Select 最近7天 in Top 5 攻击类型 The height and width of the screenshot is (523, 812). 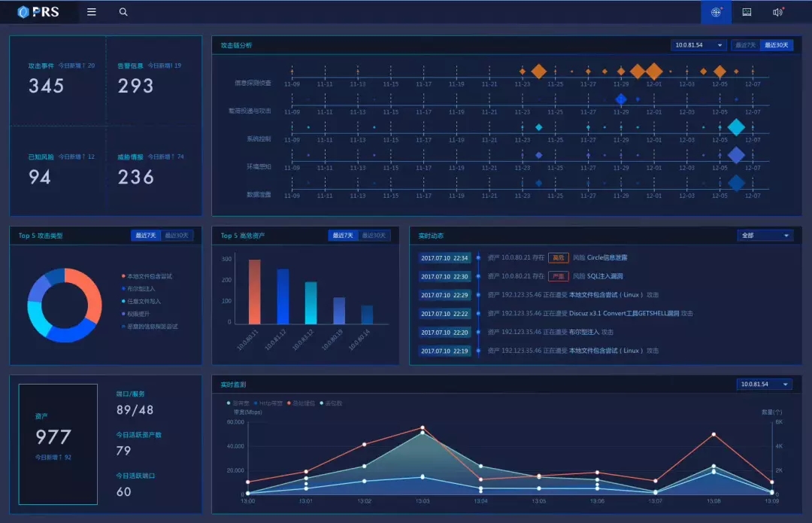146,236
